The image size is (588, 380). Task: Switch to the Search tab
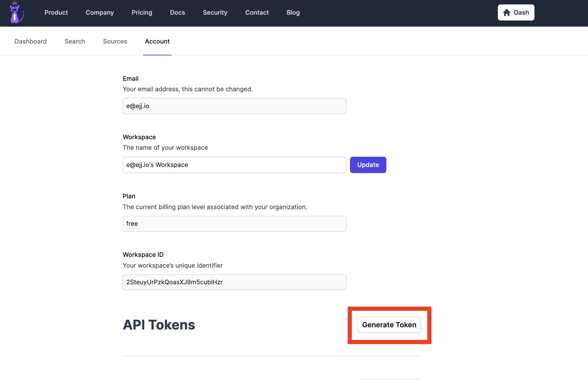(75, 41)
